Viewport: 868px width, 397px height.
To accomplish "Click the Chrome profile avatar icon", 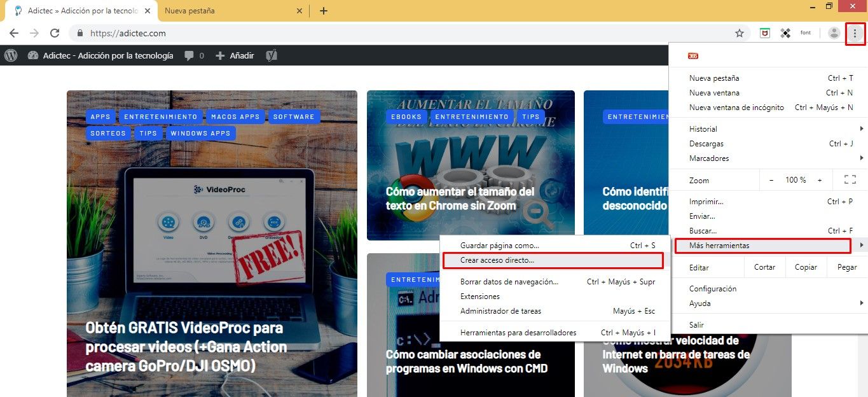I will pyautogui.click(x=833, y=32).
